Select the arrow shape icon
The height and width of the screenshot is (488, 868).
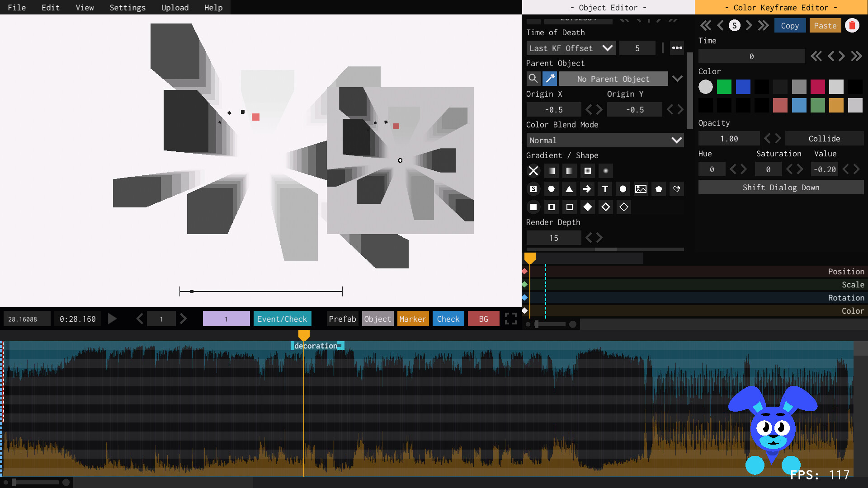coord(587,189)
